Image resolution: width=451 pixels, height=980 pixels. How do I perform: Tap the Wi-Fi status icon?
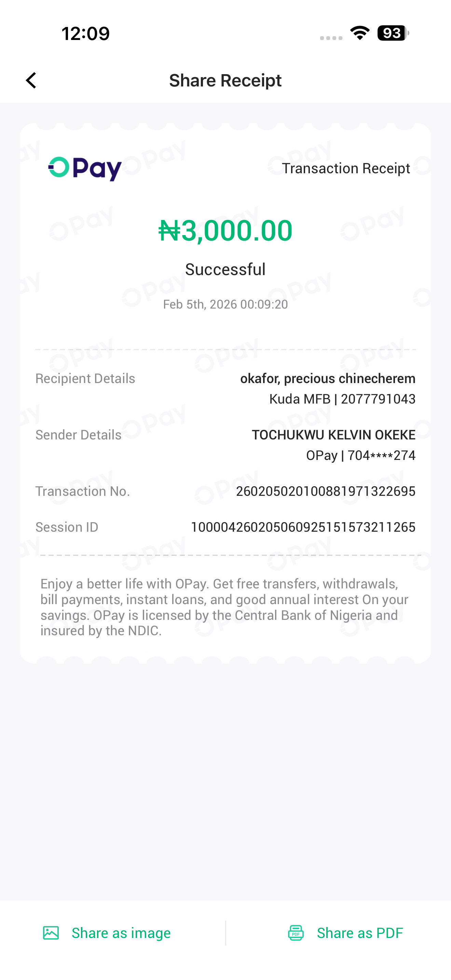click(x=360, y=33)
